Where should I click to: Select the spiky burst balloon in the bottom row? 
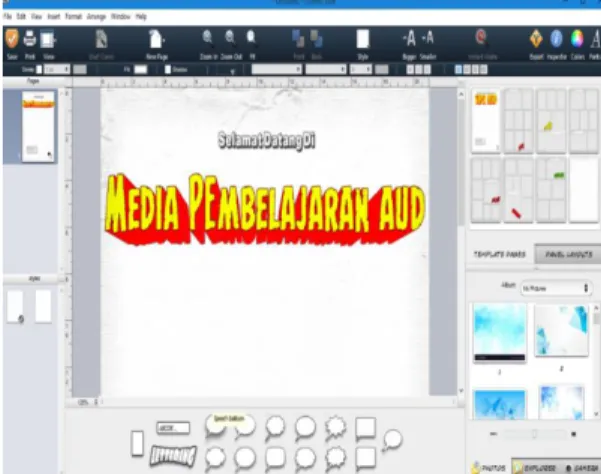[335, 458]
